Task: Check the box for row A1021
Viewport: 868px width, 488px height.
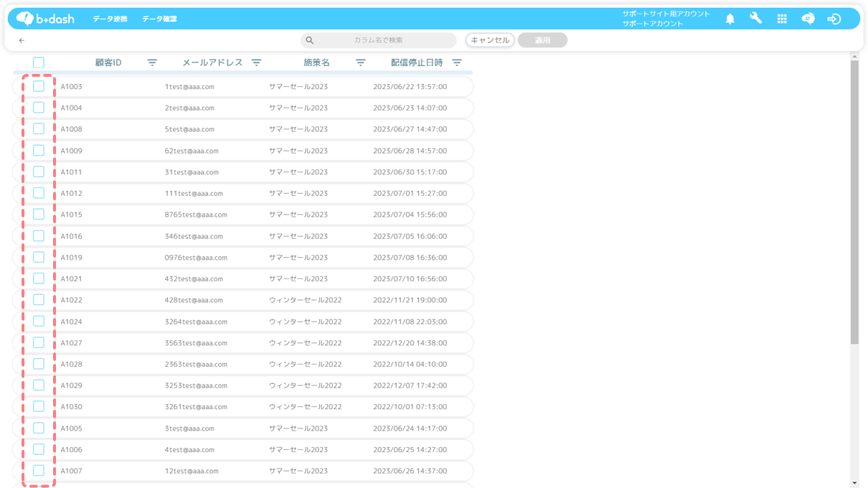Action: 39,278
